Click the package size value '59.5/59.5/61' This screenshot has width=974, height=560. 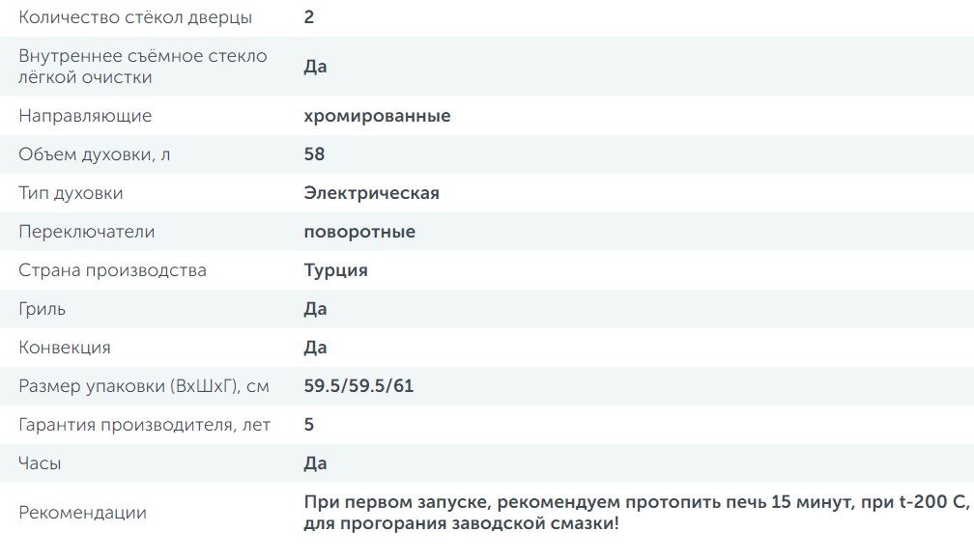(358, 386)
